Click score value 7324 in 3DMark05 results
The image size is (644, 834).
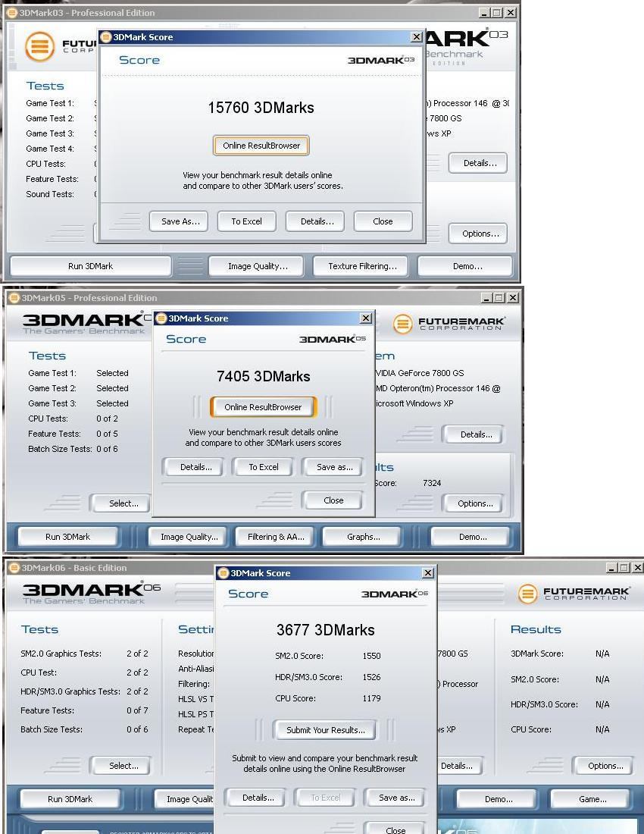(431, 484)
